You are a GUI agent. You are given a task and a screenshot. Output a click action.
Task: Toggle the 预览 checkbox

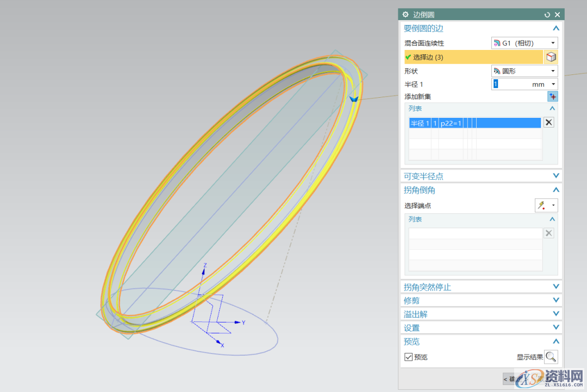[x=409, y=357]
